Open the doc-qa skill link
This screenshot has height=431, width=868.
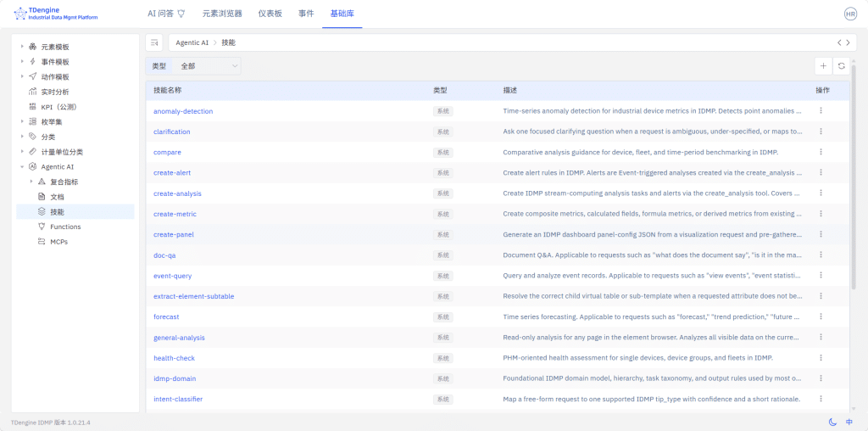click(164, 255)
